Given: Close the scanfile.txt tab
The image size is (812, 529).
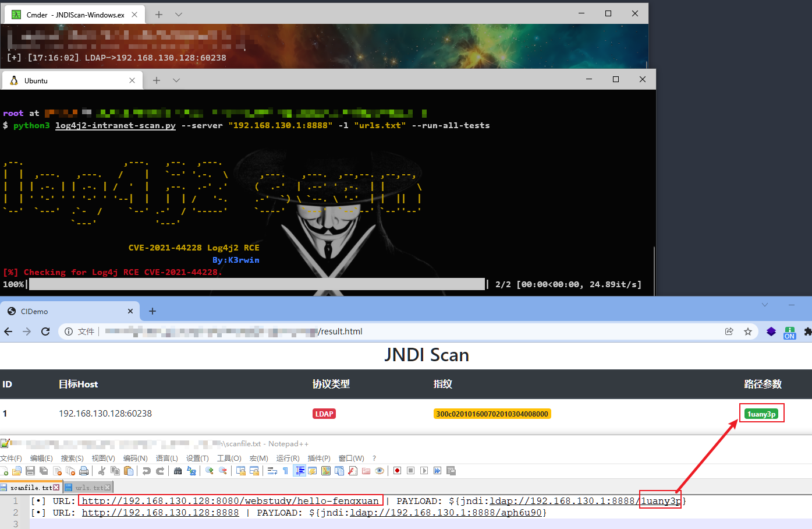Looking at the screenshot, I should click(x=56, y=488).
